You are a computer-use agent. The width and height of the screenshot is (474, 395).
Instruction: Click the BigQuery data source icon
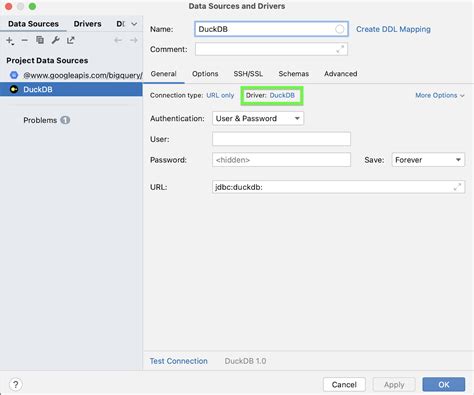pyautogui.click(x=14, y=75)
